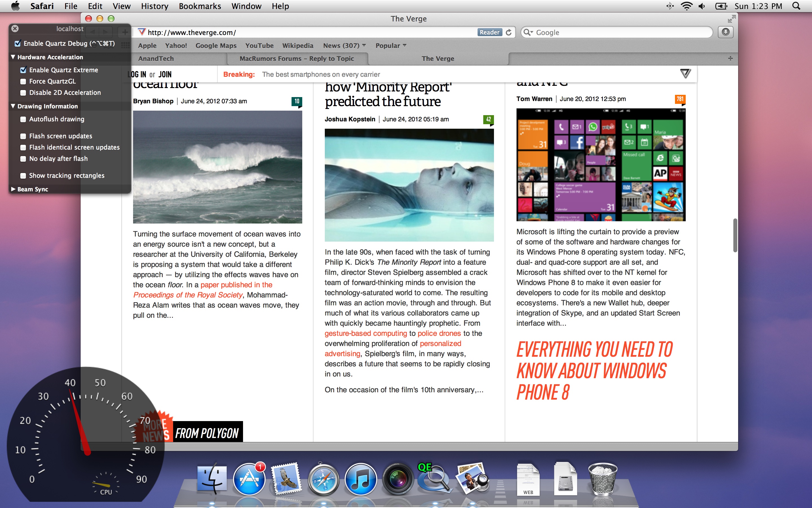Open disk image file in Dock

click(x=565, y=479)
